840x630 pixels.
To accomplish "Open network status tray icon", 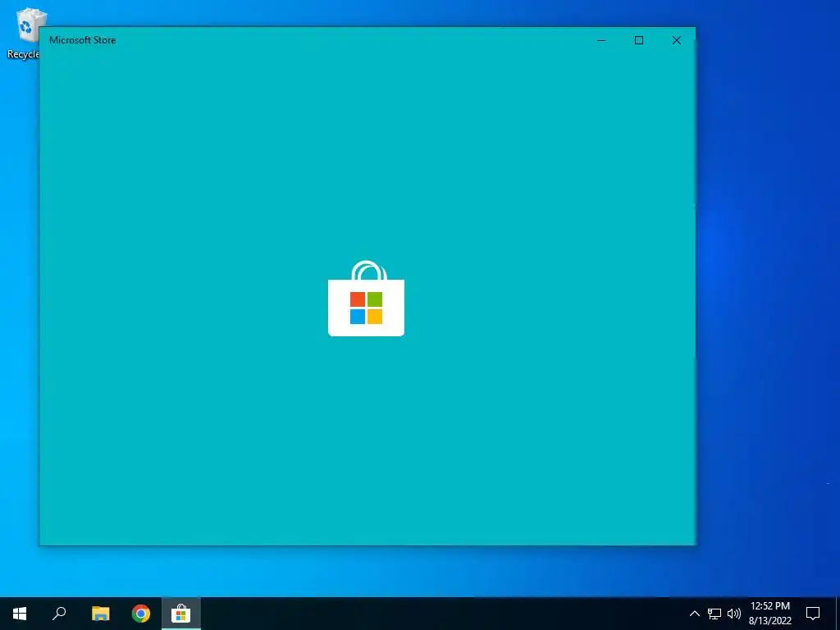I will click(714, 614).
